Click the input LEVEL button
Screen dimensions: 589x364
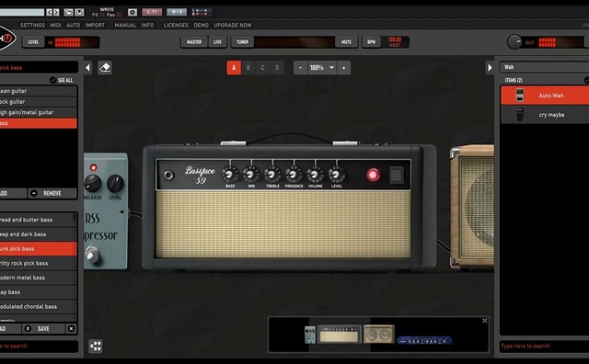tap(33, 42)
